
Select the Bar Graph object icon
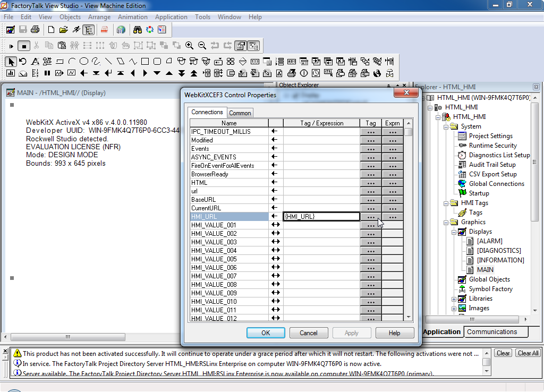[x=11, y=73]
